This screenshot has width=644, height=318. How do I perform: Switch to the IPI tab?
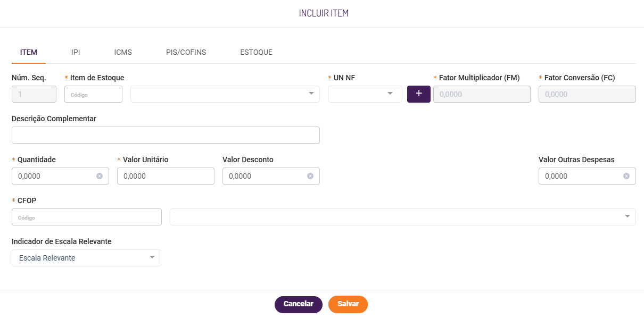pyautogui.click(x=76, y=52)
